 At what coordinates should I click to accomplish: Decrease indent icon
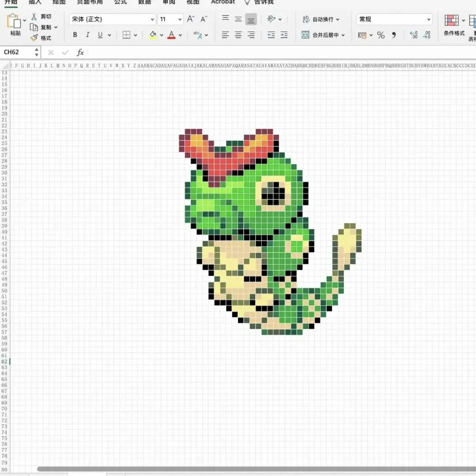click(x=271, y=35)
